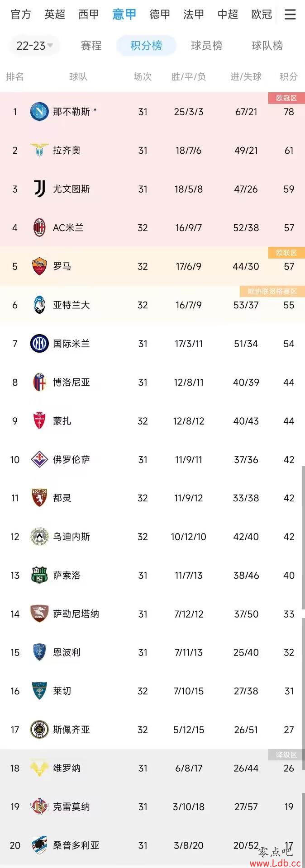305x868 pixels.
Task: Open the 球员榜 player rankings tab
Action: [207, 46]
